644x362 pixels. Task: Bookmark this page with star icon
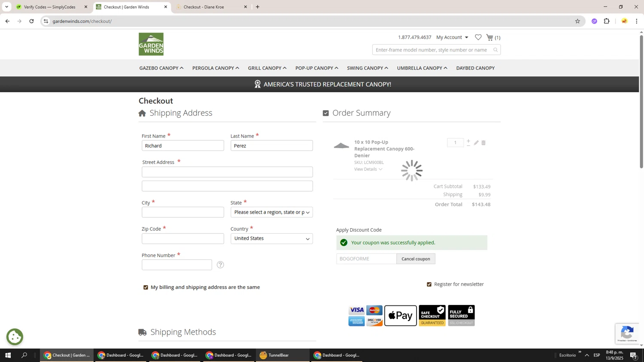pyautogui.click(x=577, y=21)
